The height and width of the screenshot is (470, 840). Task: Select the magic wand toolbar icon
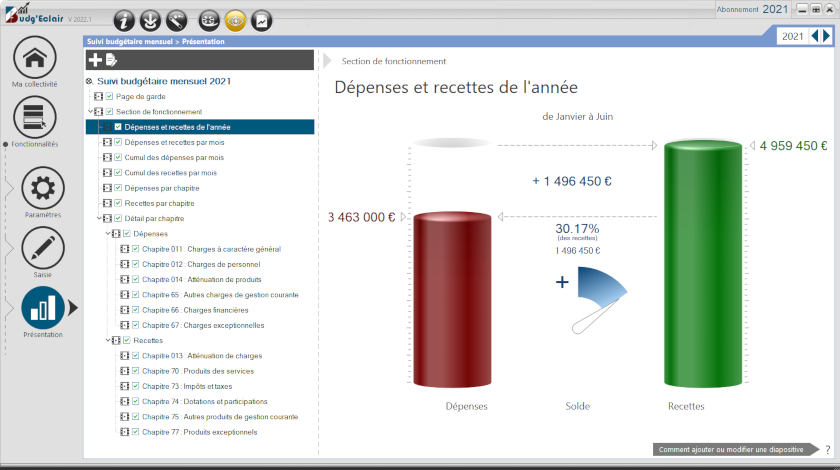[177, 21]
